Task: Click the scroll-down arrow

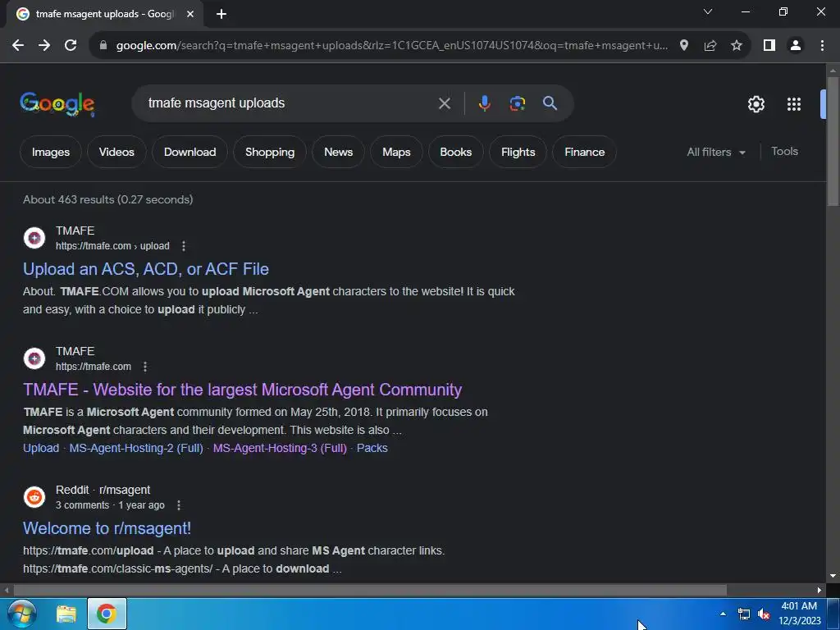Action: (833, 577)
